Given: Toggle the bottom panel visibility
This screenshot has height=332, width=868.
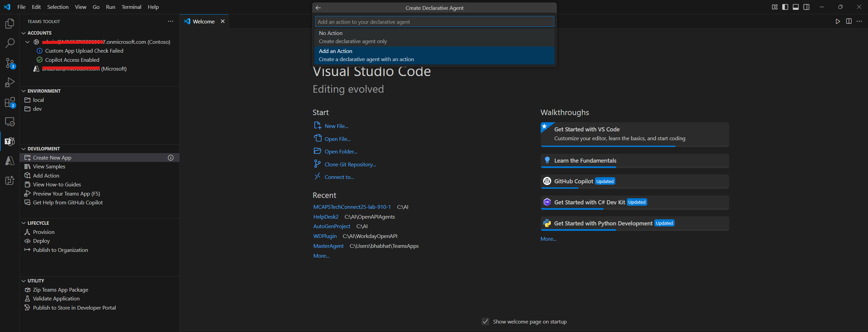Looking at the screenshot, I should pyautogui.click(x=796, y=7).
